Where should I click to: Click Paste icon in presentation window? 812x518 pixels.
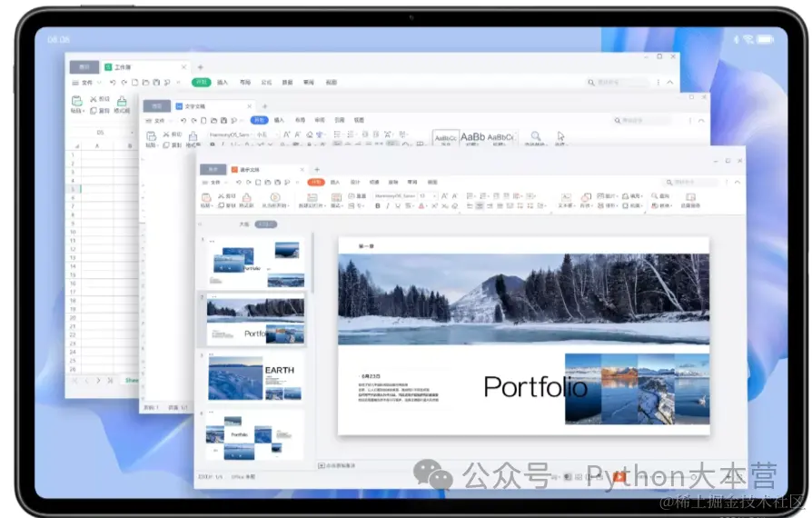point(205,197)
